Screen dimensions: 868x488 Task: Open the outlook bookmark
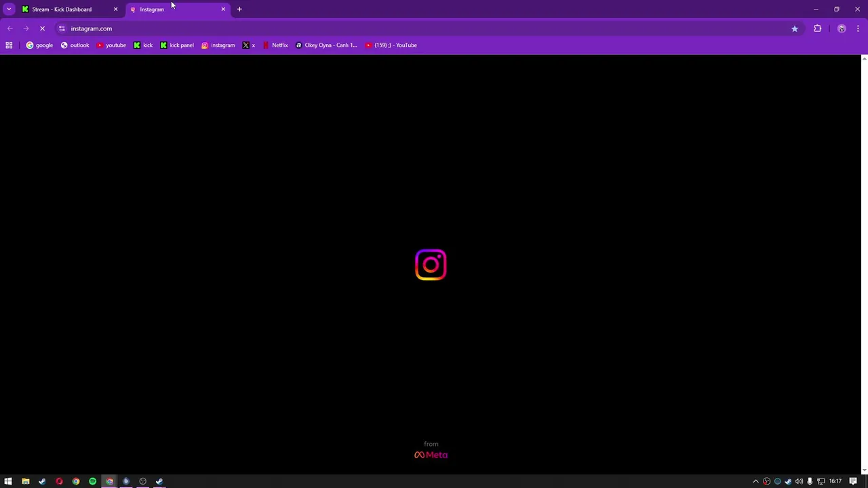point(75,45)
